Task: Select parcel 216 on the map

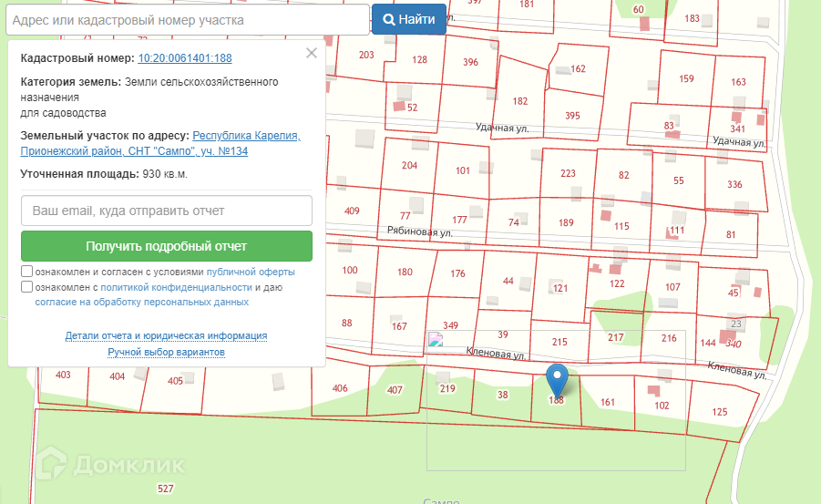Action: [669, 338]
